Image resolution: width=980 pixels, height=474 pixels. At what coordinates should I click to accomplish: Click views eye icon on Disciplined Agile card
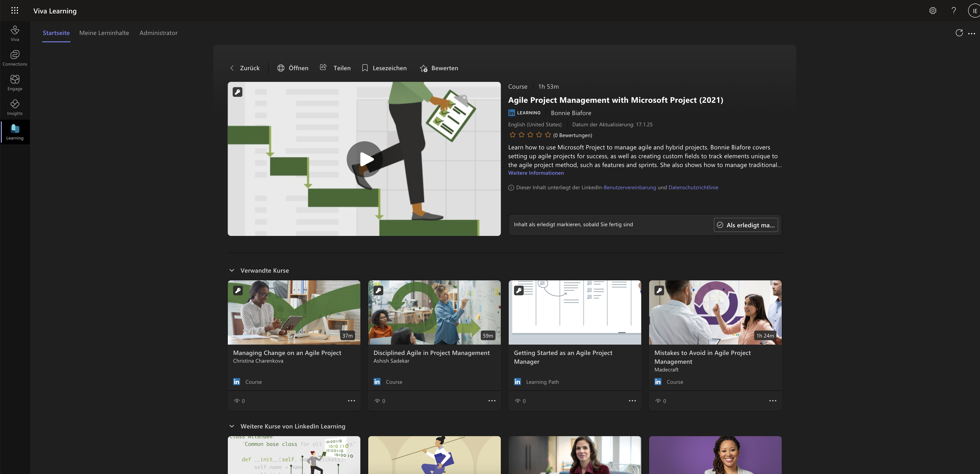[x=377, y=401]
